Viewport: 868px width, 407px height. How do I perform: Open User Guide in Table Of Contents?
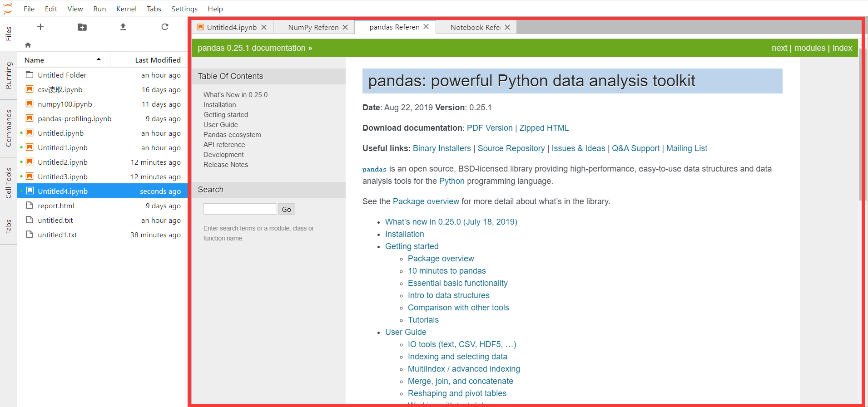click(221, 125)
